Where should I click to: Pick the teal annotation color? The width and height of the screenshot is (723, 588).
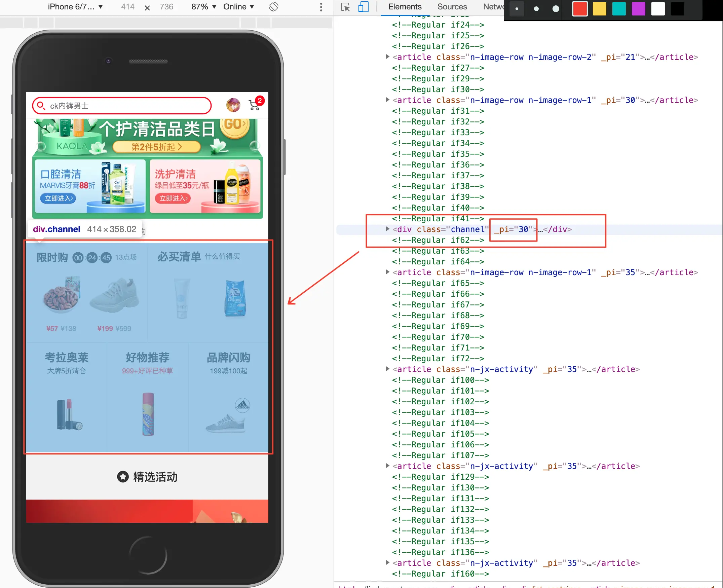pyautogui.click(x=619, y=9)
